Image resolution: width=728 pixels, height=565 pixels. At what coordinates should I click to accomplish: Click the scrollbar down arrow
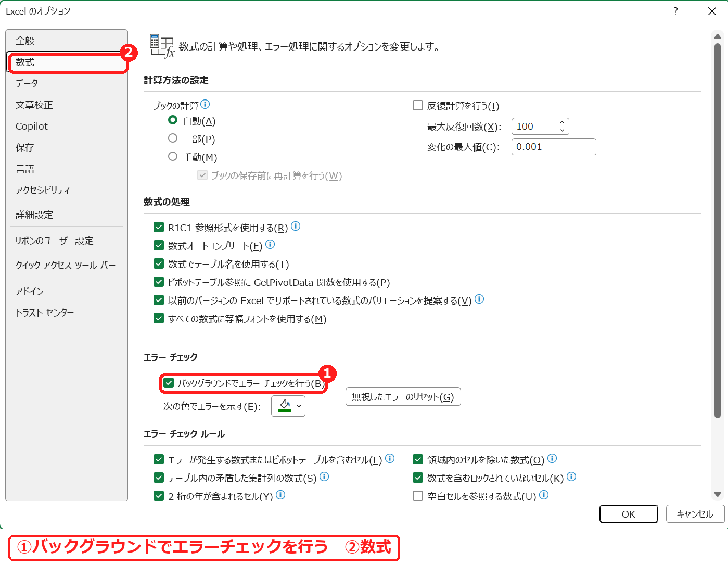click(718, 494)
